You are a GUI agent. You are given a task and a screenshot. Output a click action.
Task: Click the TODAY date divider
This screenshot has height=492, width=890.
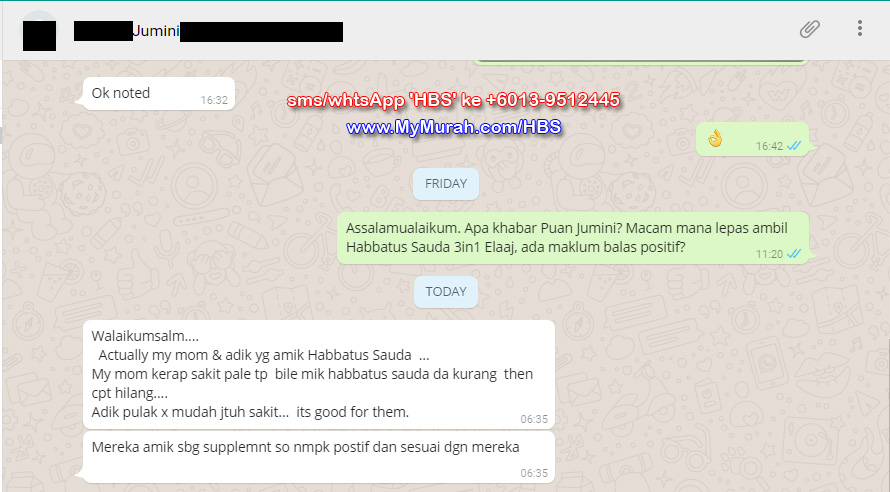446,292
